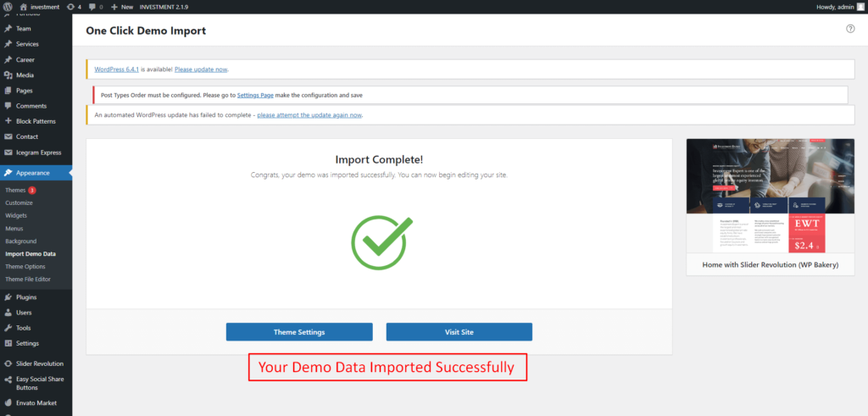This screenshot has width=868, height=416.
Task: Click the Contact envelope icon
Action: (x=8, y=136)
